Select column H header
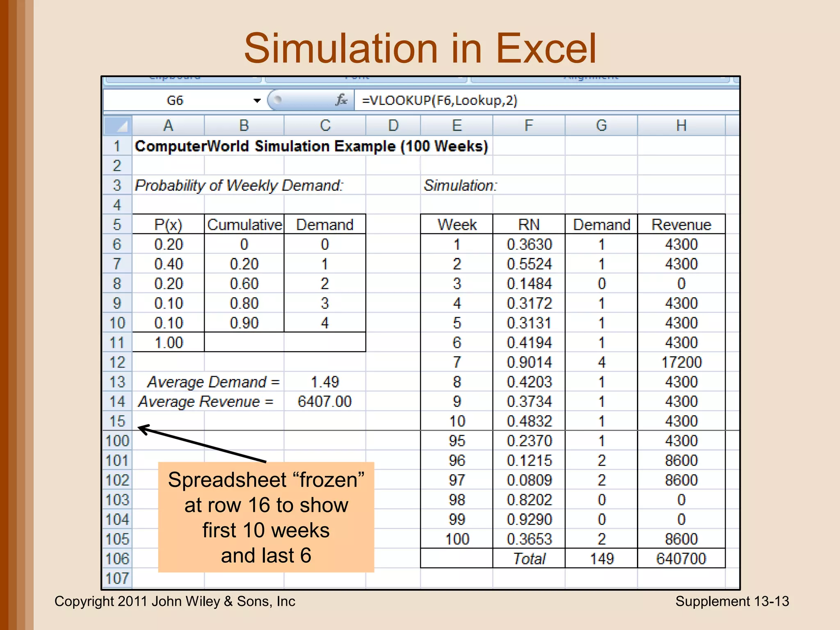The image size is (840, 630). pos(681,126)
